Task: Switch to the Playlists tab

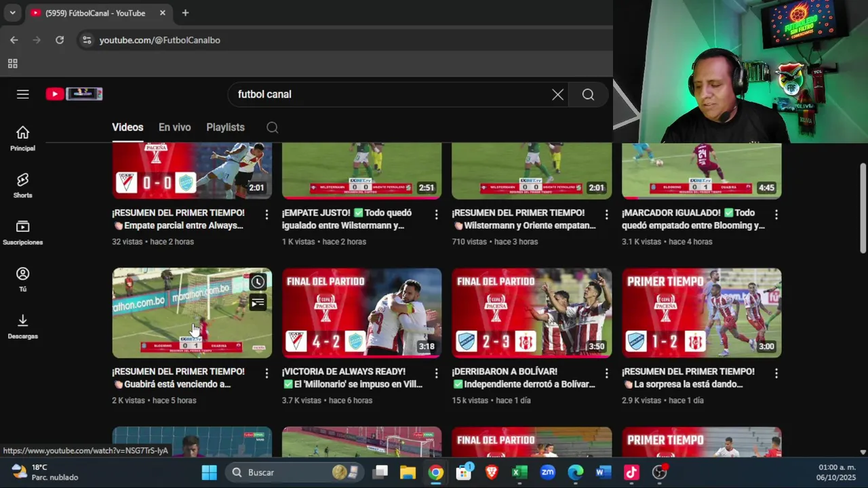Action: tap(225, 127)
